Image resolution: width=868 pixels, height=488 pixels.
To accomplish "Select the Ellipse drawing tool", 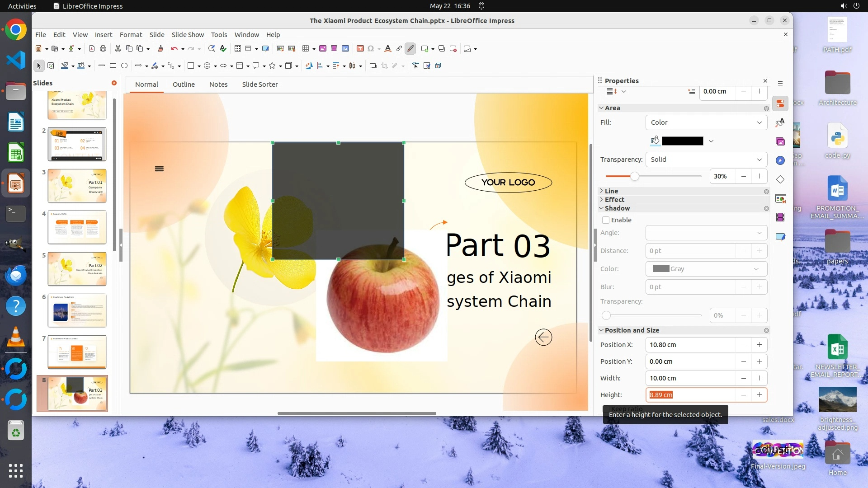I will coord(124,66).
